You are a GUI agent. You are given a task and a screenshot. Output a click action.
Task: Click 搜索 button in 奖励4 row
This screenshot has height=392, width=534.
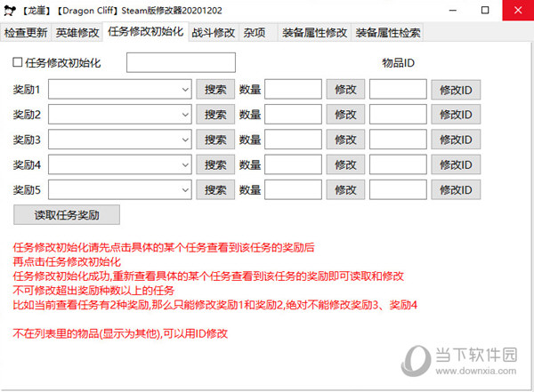click(x=215, y=165)
